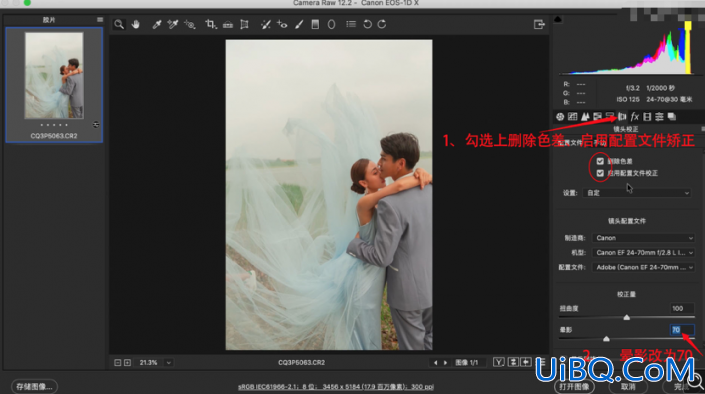
Task: Uncheck the Enable Profile Corrections checkbox
Action: point(600,173)
